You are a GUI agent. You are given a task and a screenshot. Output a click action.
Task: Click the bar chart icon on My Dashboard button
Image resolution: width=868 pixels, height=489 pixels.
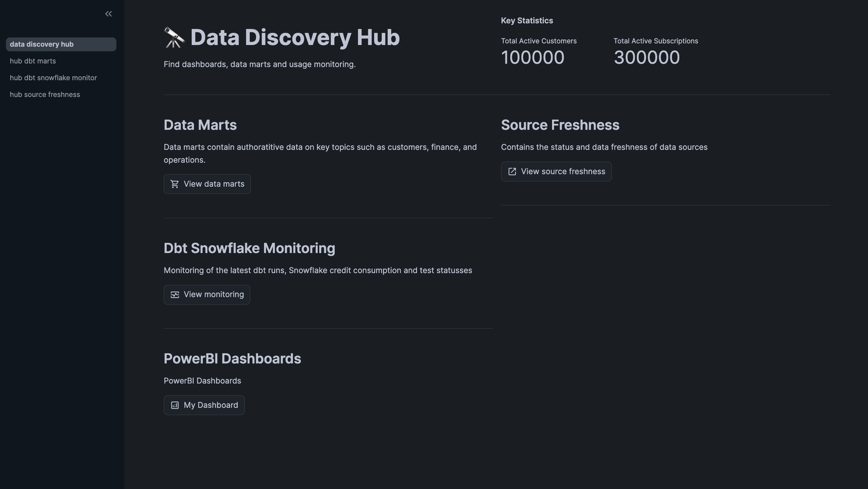click(x=175, y=405)
